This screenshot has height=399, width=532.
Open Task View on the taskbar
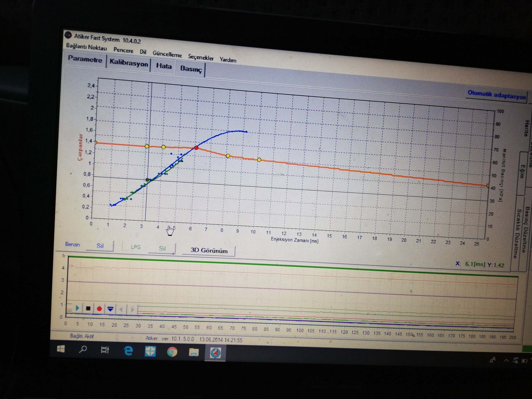(x=105, y=350)
